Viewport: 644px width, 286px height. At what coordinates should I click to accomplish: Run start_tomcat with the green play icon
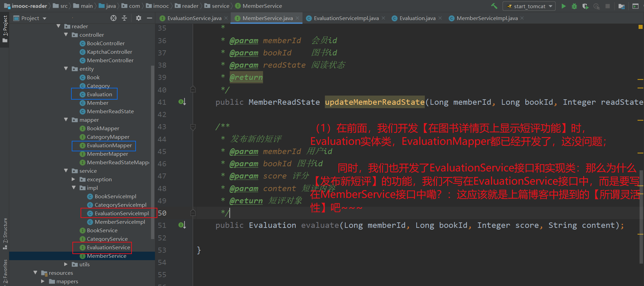click(x=563, y=6)
